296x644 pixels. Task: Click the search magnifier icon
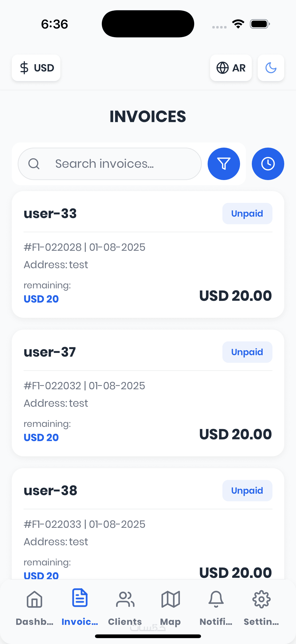point(34,164)
